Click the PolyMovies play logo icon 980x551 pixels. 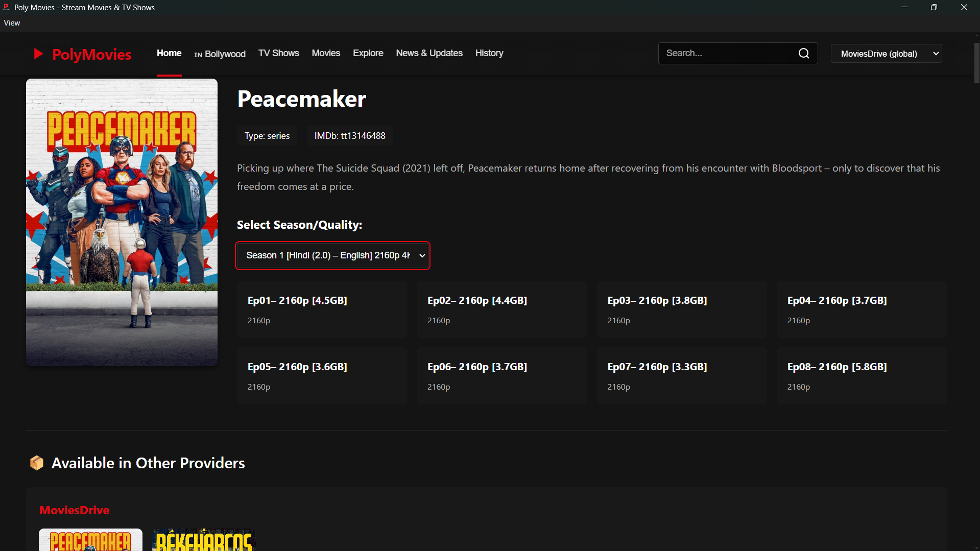pyautogui.click(x=38, y=54)
